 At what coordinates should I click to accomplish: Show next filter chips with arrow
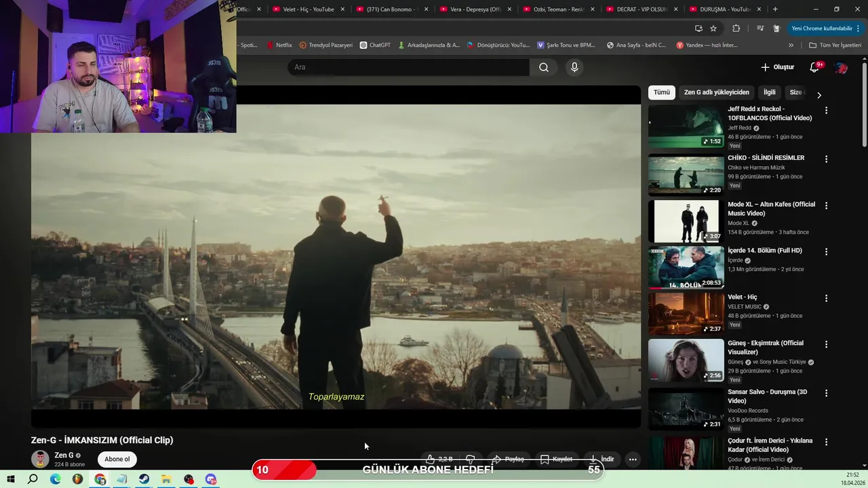(x=818, y=95)
